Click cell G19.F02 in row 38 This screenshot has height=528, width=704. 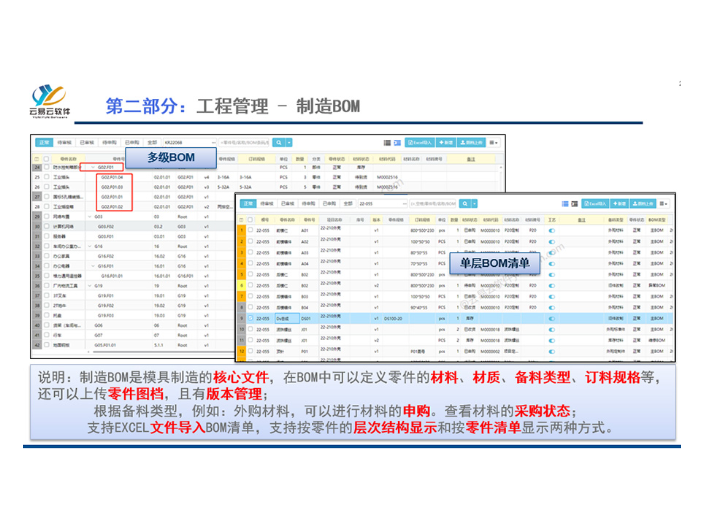pyautogui.click(x=106, y=306)
